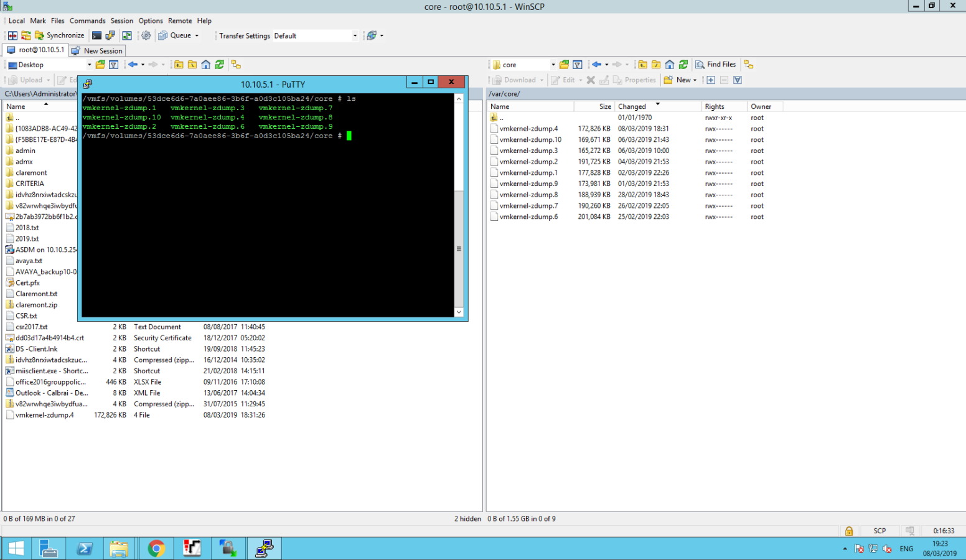
Task: Open the Mark menu
Action: click(38, 21)
